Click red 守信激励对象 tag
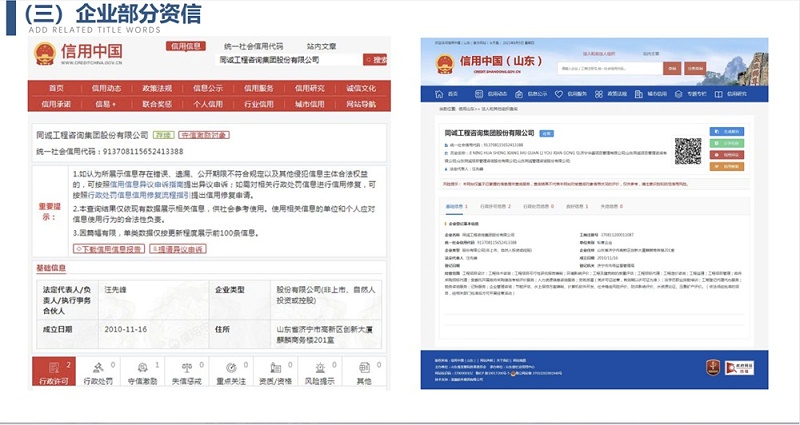The image size is (800, 425). (204, 135)
